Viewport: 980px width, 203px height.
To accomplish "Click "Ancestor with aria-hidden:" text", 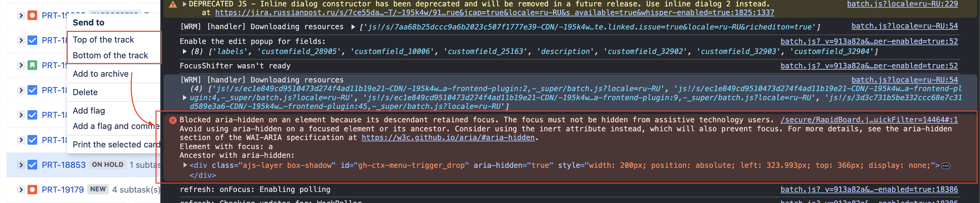I will click(x=237, y=155).
